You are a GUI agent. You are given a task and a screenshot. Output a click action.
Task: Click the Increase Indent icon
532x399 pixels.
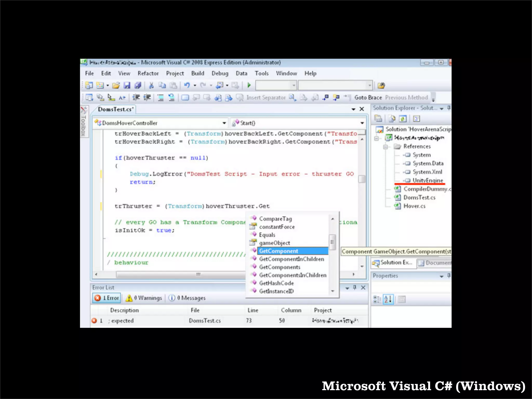click(147, 97)
